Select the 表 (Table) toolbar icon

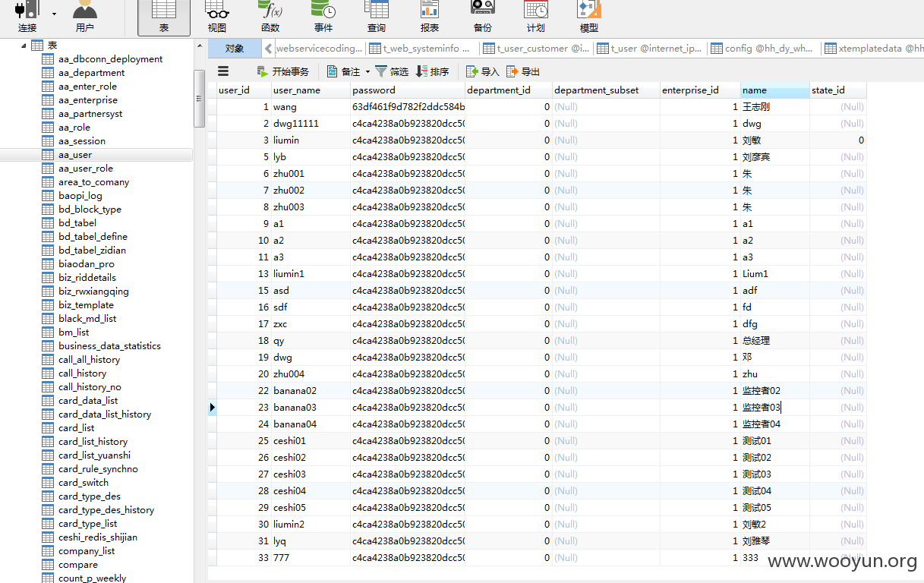[x=164, y=17]
